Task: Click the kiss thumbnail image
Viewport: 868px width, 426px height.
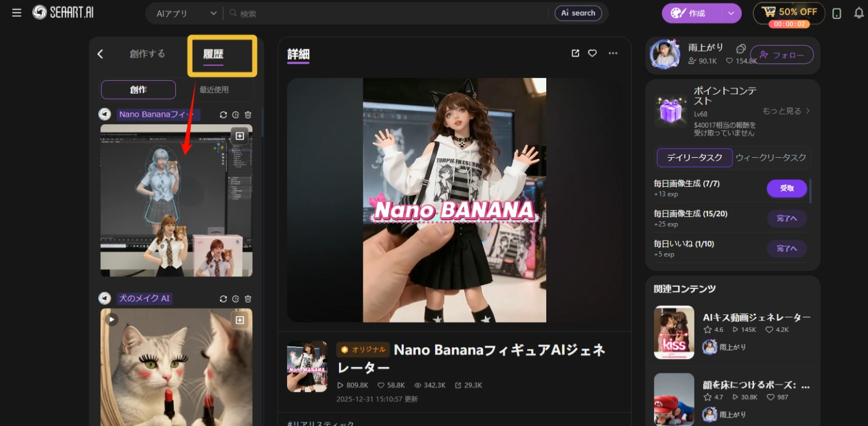Action: [674, 332]
